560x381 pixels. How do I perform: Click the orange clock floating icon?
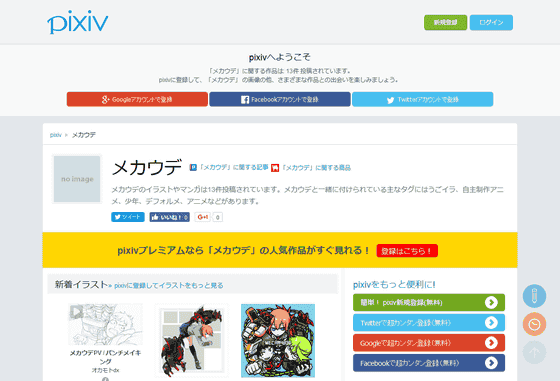tap(534, 324)
